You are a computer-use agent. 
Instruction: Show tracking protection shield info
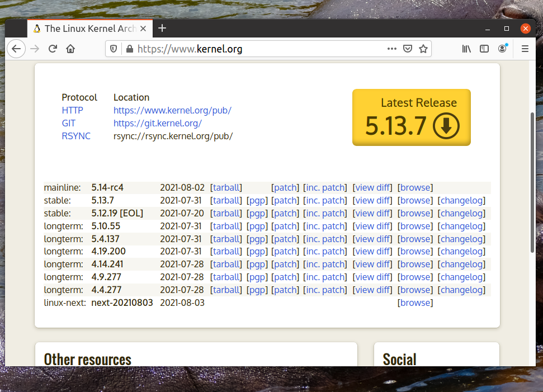tap(114, 49)
